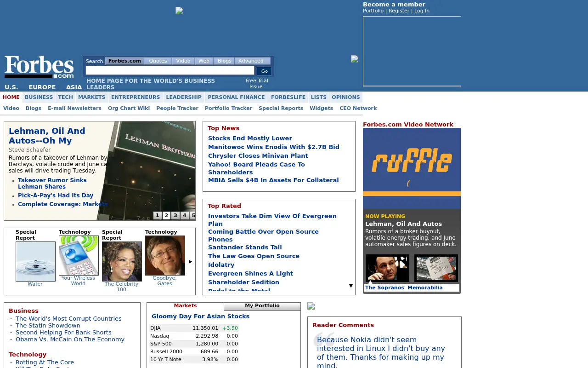Switch search scope to Blogs

pos(225,61)
